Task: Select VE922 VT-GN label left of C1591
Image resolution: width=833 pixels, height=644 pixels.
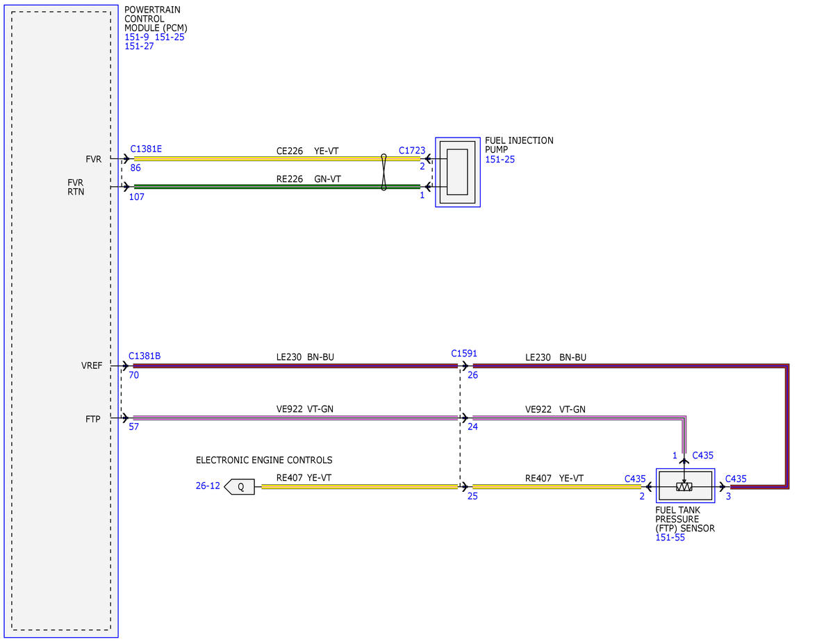Action: click(305, 409)
